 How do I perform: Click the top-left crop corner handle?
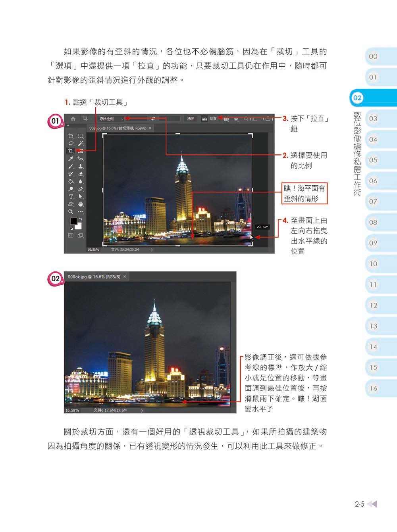[x=105, y=135]
